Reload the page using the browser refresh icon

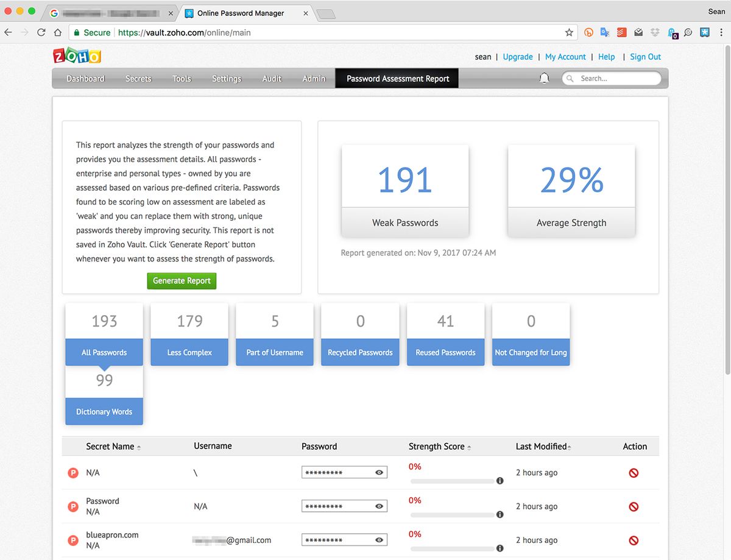pyautogui.click(x=41, y=33)
